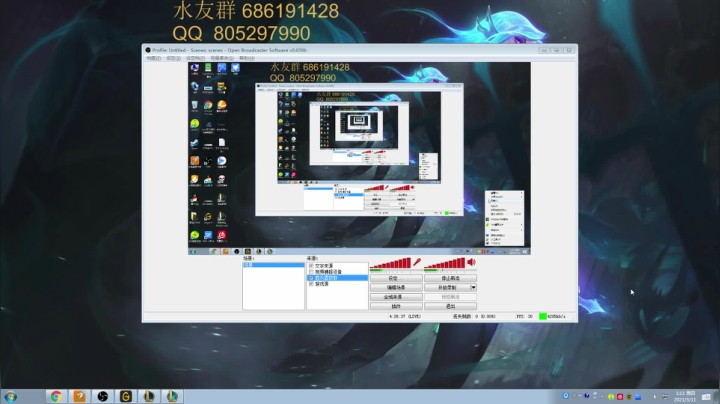The height and width of the screenshot is (404, 720).
Task: Open Google Chrome from the taskbar
Action: click(56, 396)
